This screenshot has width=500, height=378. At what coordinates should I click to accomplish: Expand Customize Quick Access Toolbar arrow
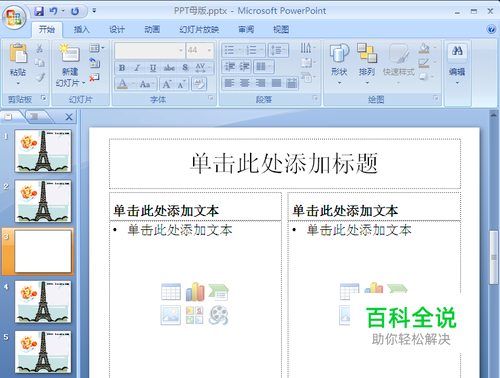coord(94,11)
